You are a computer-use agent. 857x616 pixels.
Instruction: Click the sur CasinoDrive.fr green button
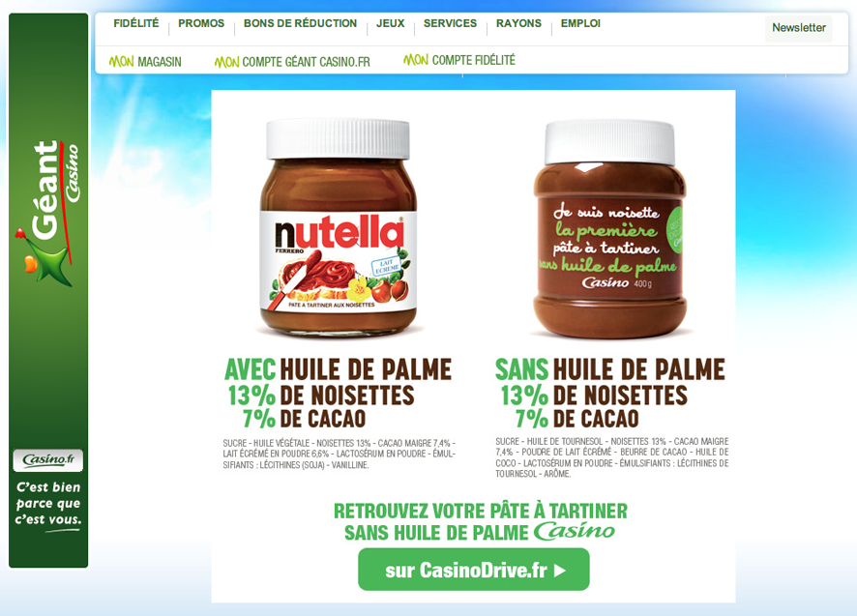[473, 570]
